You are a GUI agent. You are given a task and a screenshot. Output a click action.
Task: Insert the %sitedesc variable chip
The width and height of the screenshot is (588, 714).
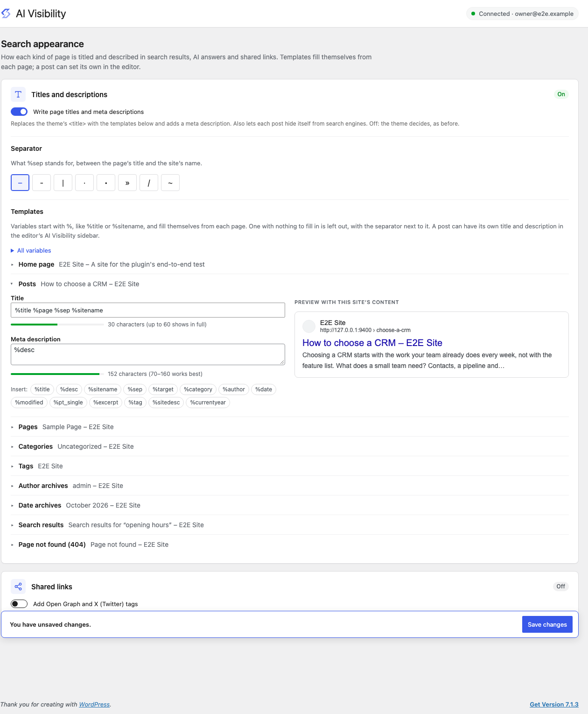tap(166, 403)
